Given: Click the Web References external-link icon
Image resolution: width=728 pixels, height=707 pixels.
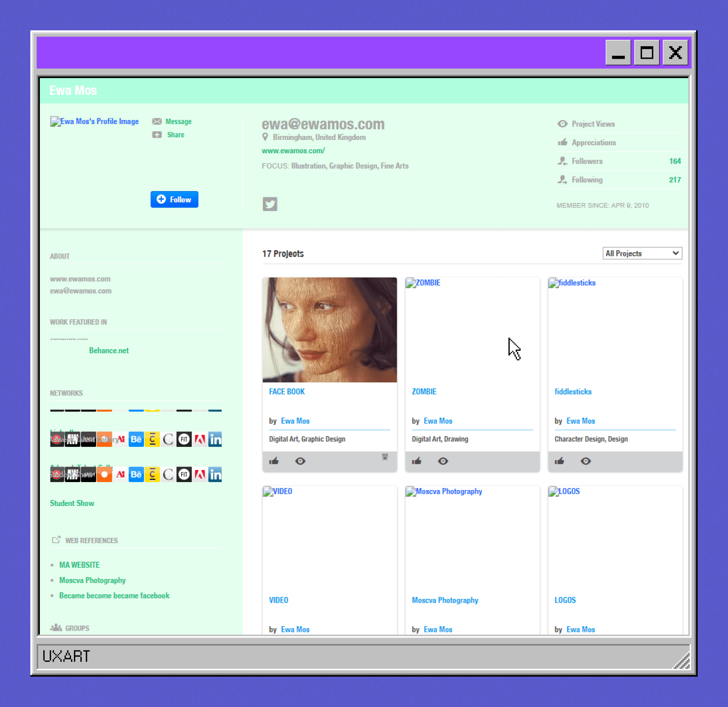Looking at the screenshot, I should tap(56, 540).
